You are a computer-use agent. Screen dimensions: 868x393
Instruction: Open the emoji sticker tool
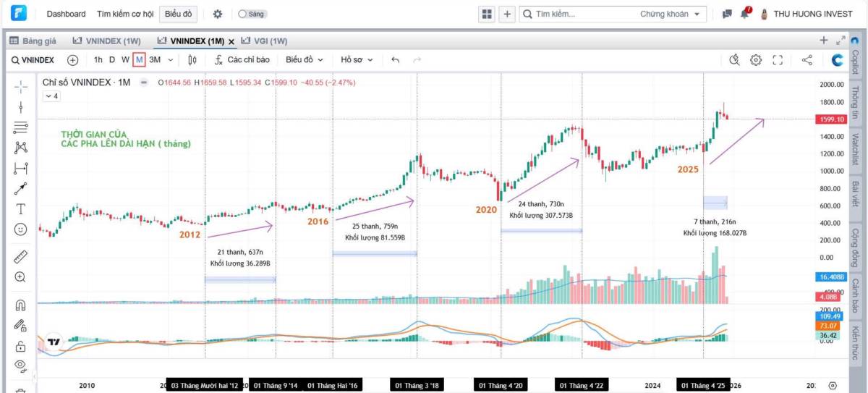(21, 229)
